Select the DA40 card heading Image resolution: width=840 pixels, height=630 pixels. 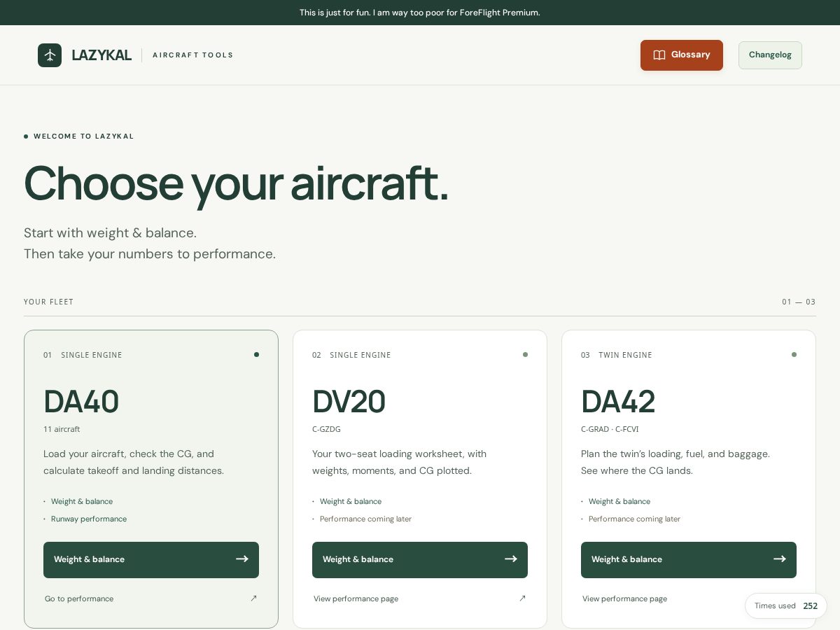point(81,402)
